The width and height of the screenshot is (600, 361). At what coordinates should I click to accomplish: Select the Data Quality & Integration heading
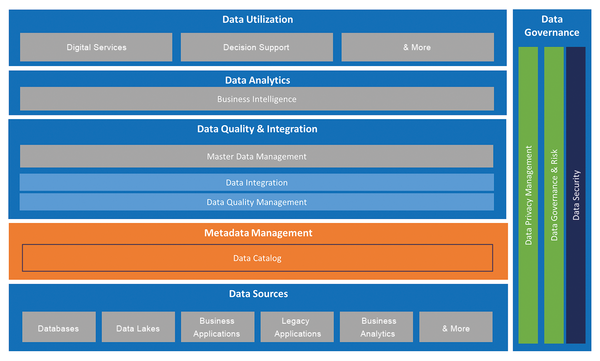257,129
